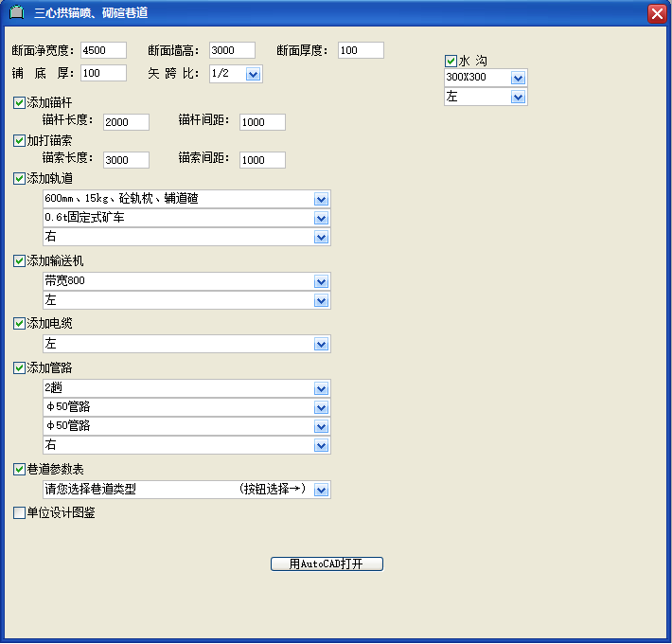The image size is (672, 644).
Task: Click the app icon in title bar
Action: point(16,13)
